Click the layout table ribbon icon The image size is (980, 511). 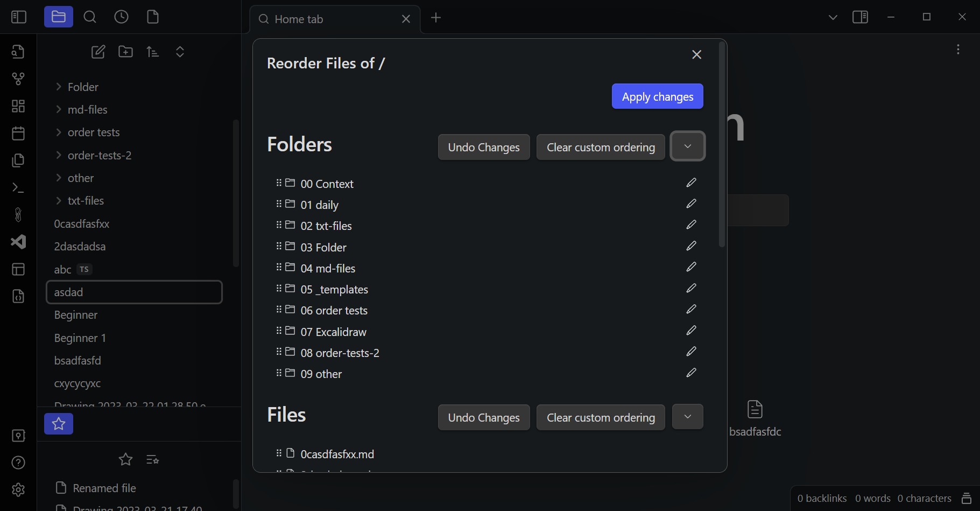pos(18,269)
